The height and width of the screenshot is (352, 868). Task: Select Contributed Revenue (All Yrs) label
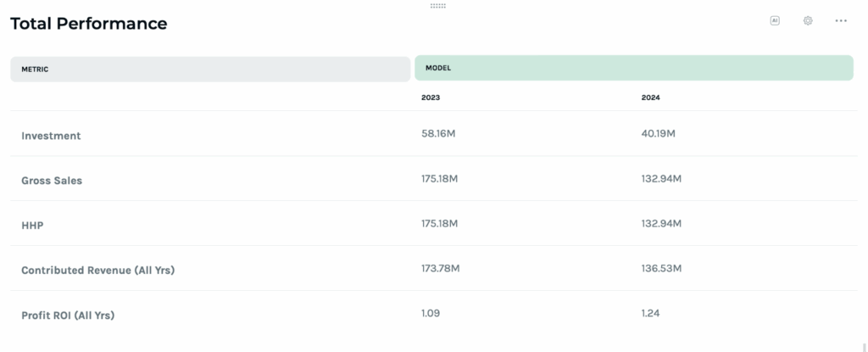tap(98, 271)
